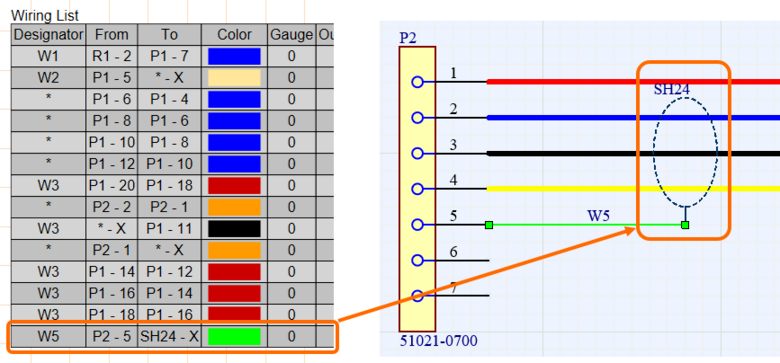Select pin 6 circle on P2 connector
780x363 pixels.
coord(417,261)
